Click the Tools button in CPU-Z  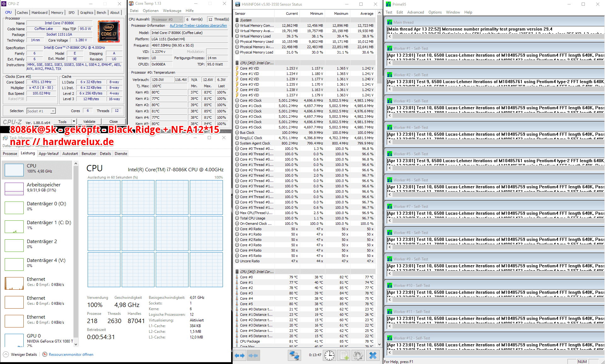point(62,122)
